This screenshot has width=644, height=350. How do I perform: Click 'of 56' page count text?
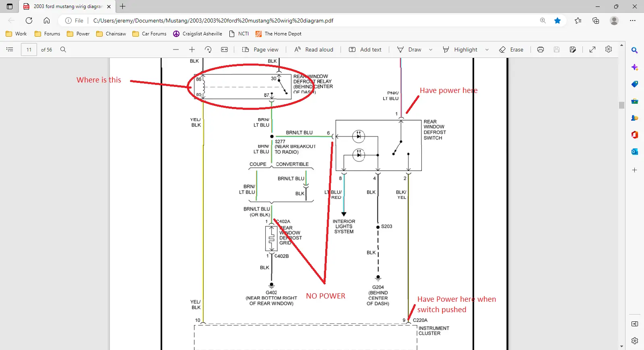coord(47,50)
